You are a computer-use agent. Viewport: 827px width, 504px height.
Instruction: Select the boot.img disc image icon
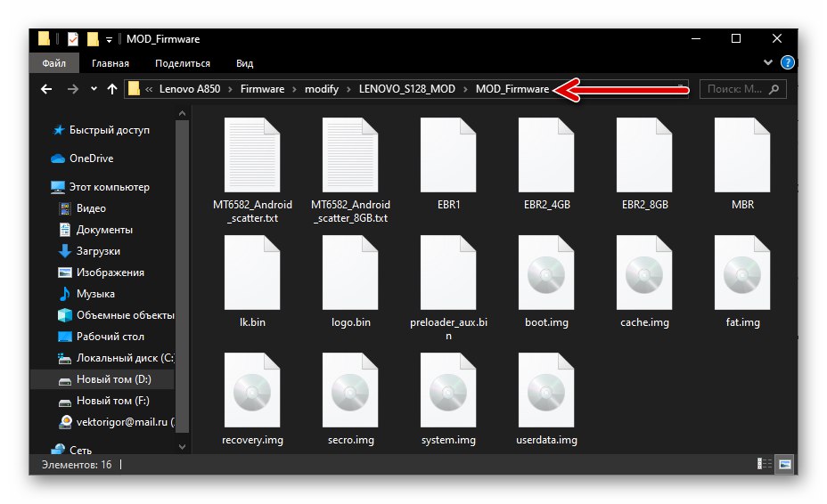(546, 272)
